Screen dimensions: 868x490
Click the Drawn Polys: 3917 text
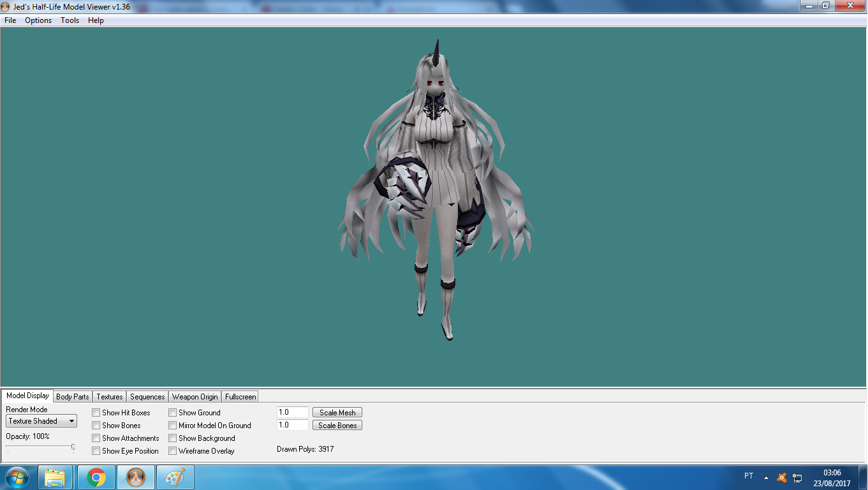[305, 449]
